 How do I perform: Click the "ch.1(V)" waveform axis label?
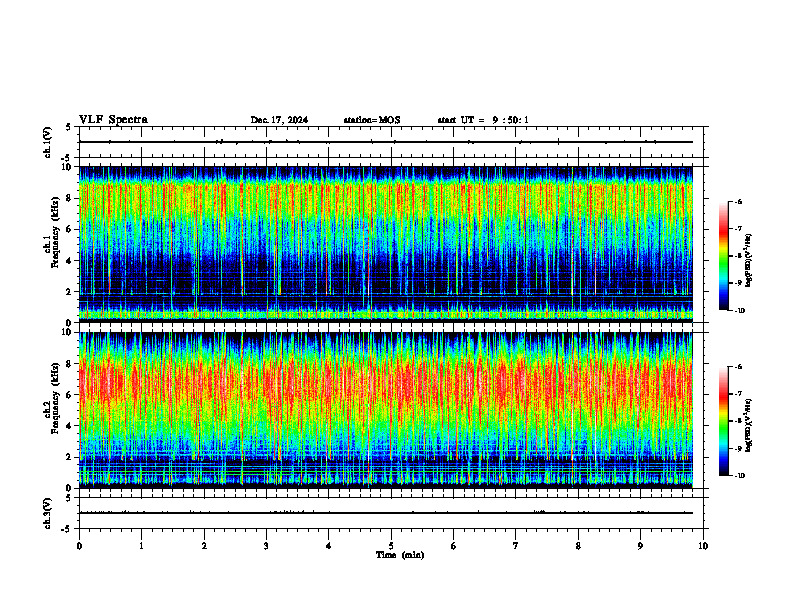[x=48, y=142]
